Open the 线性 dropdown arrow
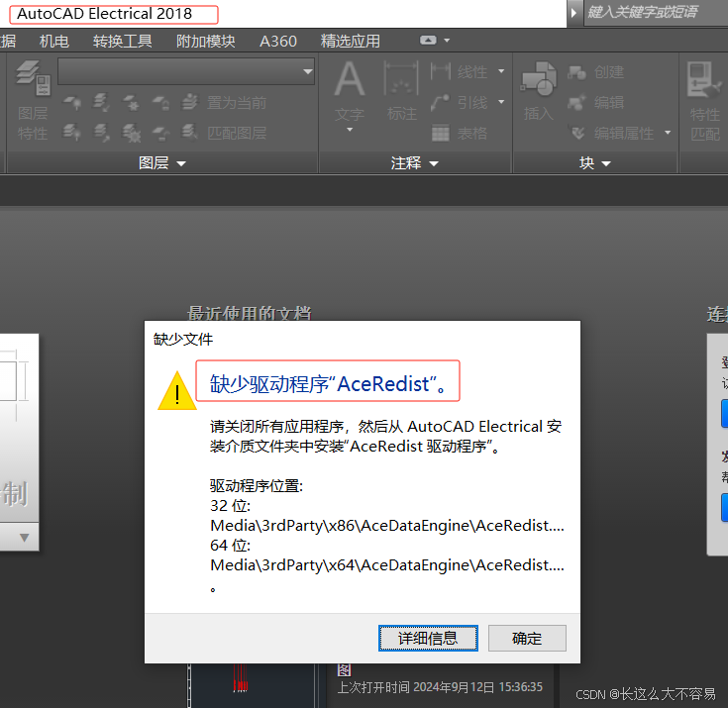Screen dimensions: 728x708 pyautogui.click(x=501, y=71)
